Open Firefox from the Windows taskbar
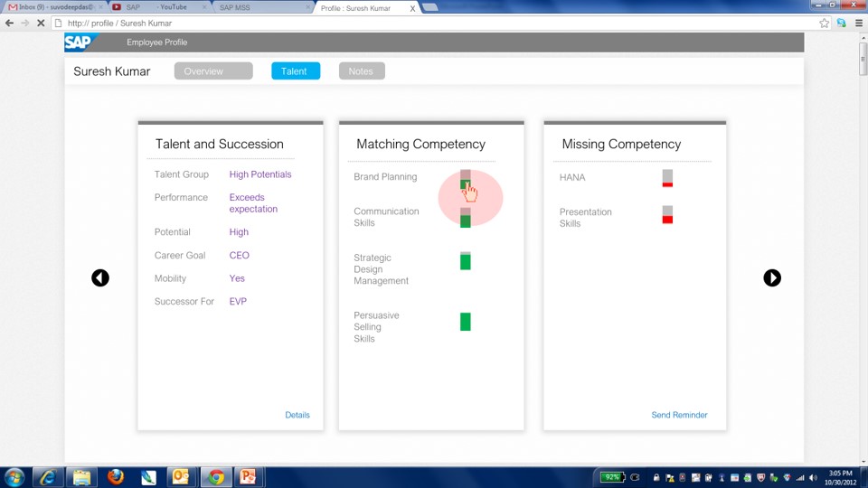Image resolution: width=868 pixels, height=488 pixels. (x=115, y=477)
